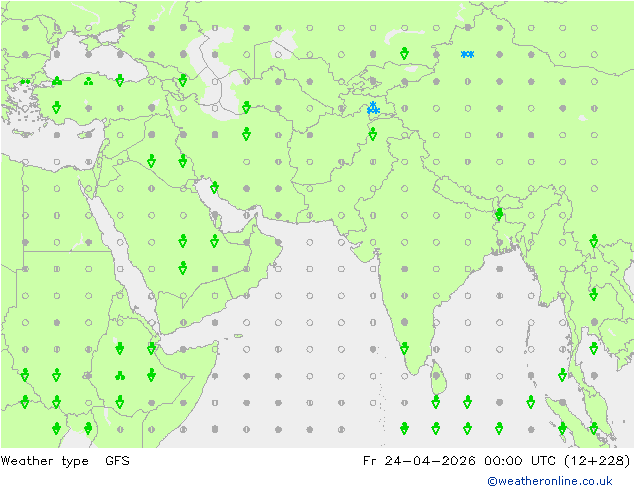Click the 'GFS' model label
Screen dimensions: 634x490
coord(117,461)
